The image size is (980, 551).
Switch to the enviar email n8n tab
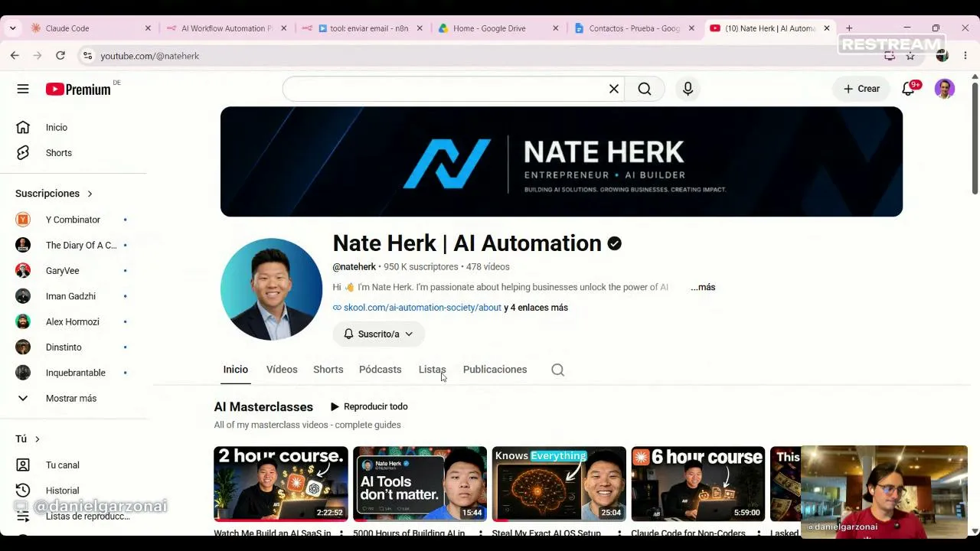pos(362,28)
